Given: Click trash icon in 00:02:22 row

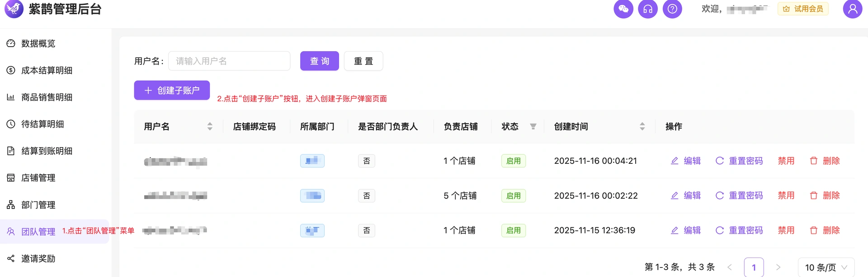Looking at the screenshot, I should 814,196.
